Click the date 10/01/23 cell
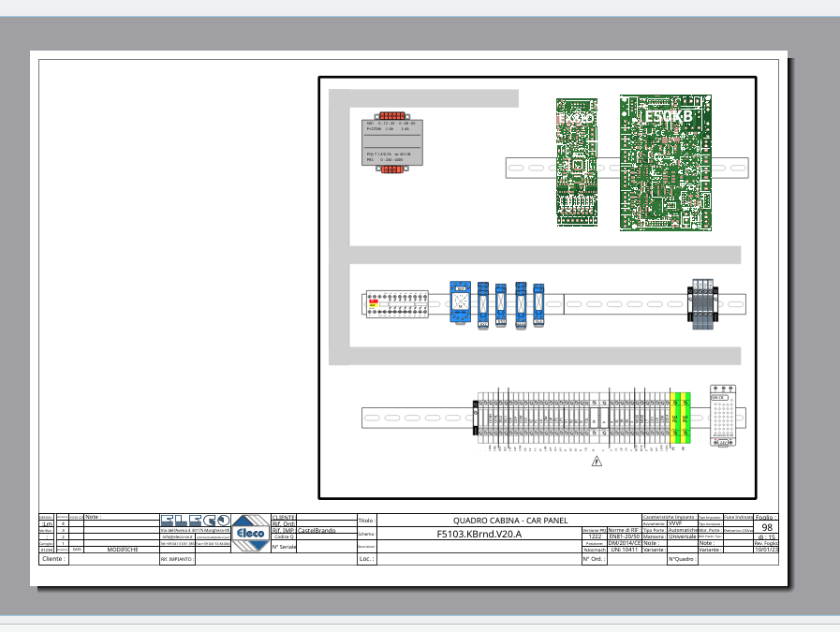 point(766,550)
